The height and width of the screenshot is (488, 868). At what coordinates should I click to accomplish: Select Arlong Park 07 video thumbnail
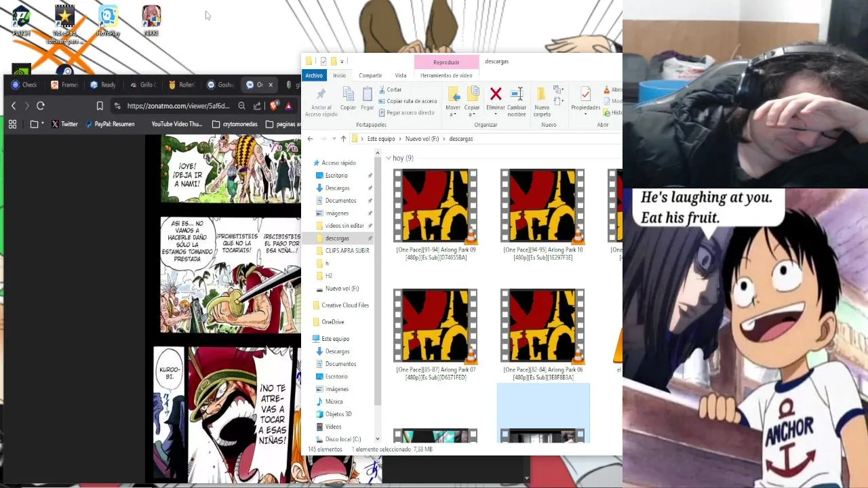[435, 326]
